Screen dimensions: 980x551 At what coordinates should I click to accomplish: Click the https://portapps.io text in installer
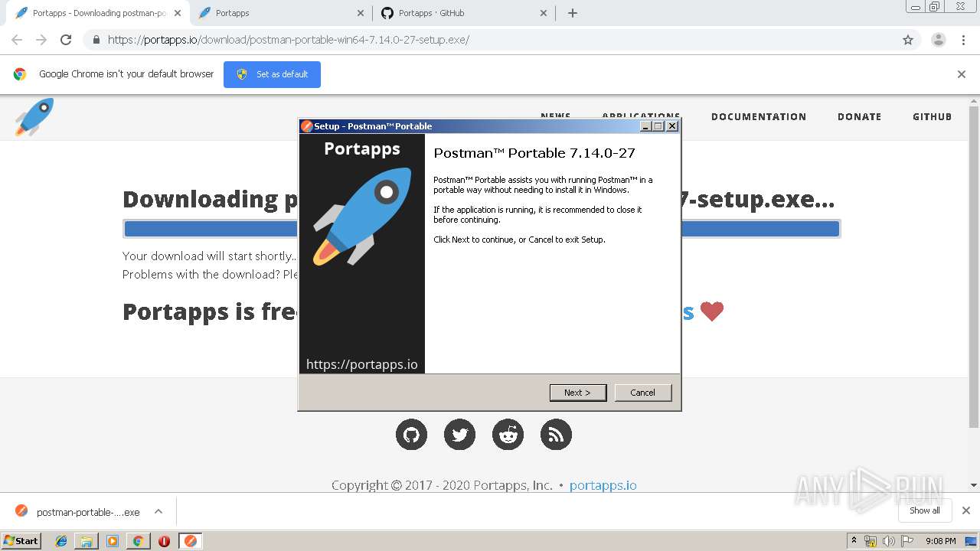362,364
